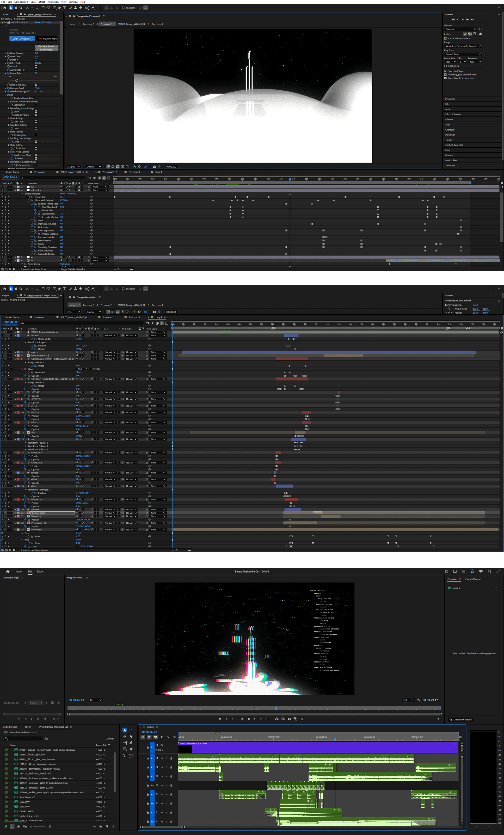Open the Spacebar shortcut dropdown
504x835 pixels.
(x=460, y=29)
